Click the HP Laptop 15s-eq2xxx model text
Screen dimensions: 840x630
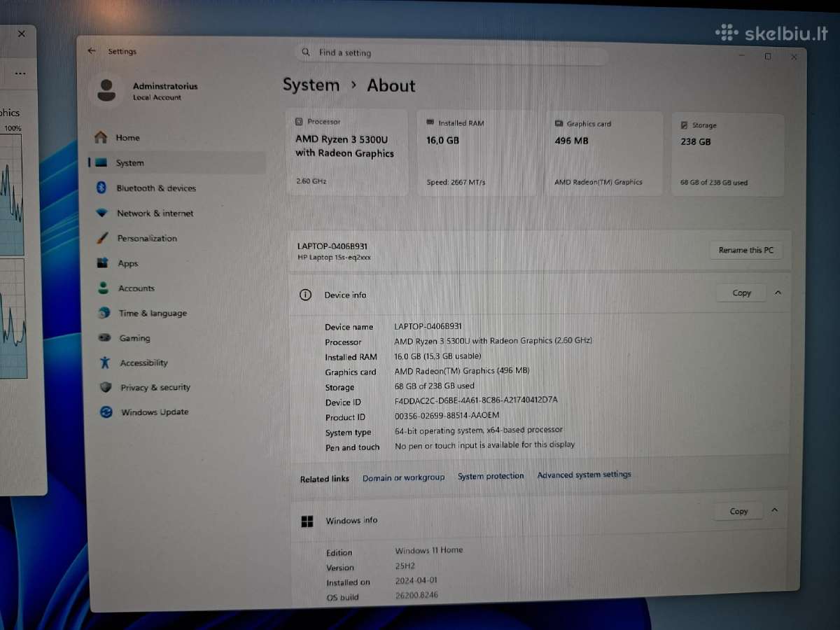click(334, 257)
